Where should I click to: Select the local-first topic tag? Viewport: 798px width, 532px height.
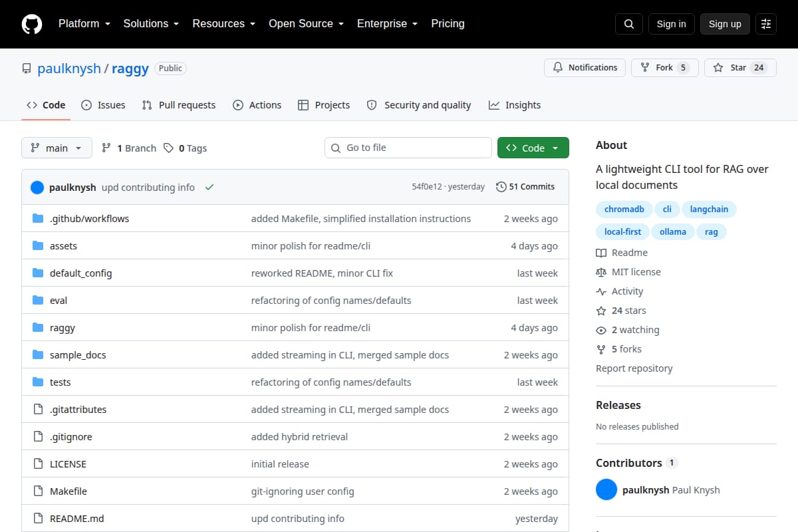pos(623,232)
